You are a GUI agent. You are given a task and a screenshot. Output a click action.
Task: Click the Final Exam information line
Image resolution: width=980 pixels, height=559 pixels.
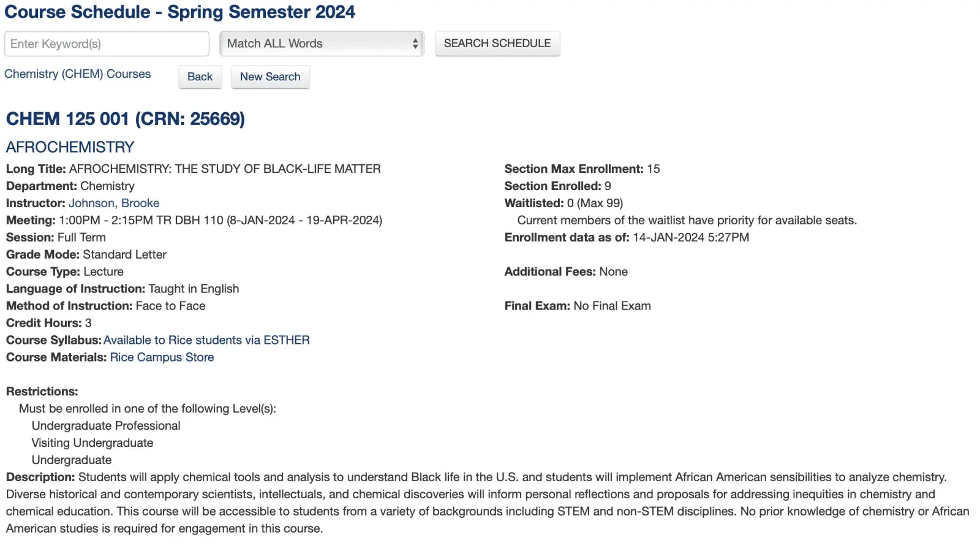[578, 306]
